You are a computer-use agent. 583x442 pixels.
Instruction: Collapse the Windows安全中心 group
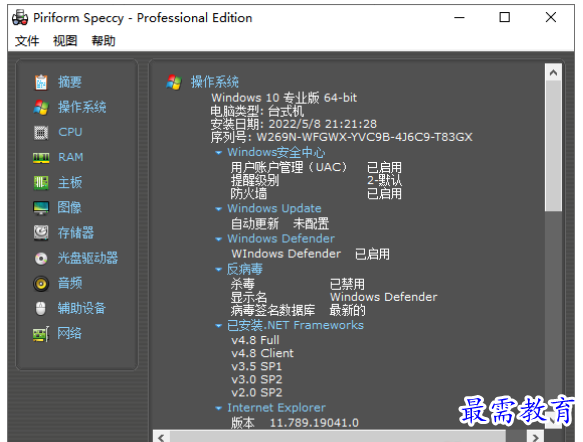click(x=219, y=153)
